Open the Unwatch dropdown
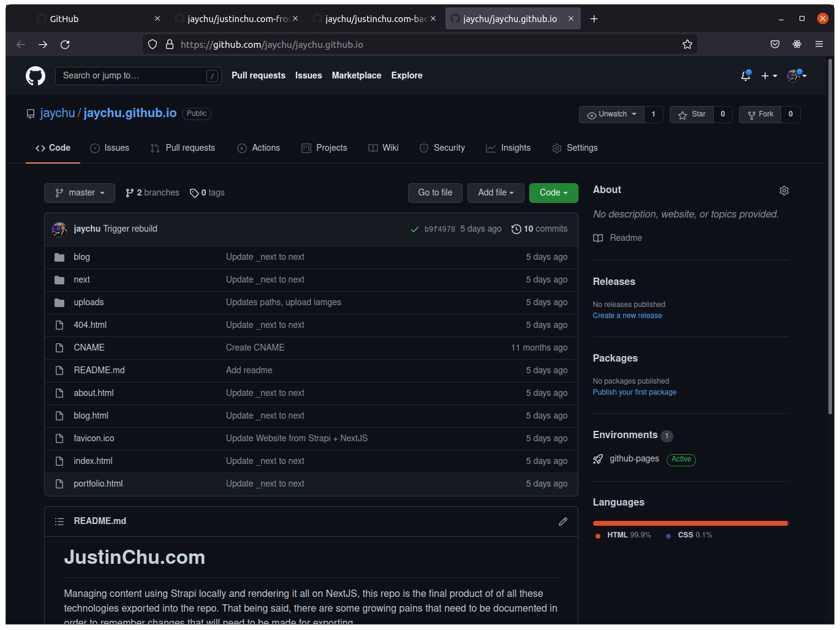 611,115
